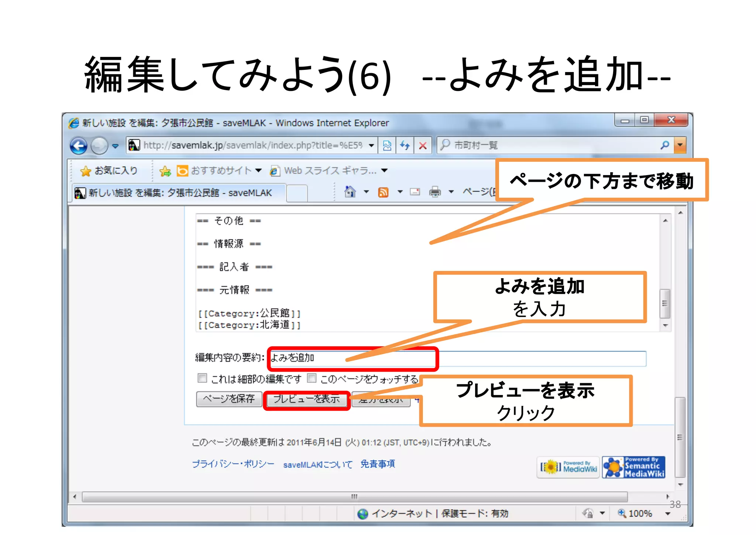Open the プライバシー・ポリシー link

(x=233, y=464)
